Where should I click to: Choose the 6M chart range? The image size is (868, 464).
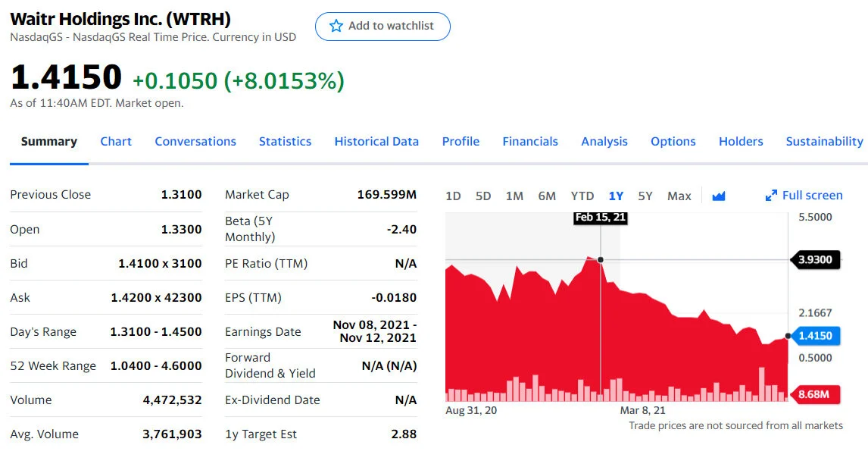pyautogui.click(x=547, y=196)
